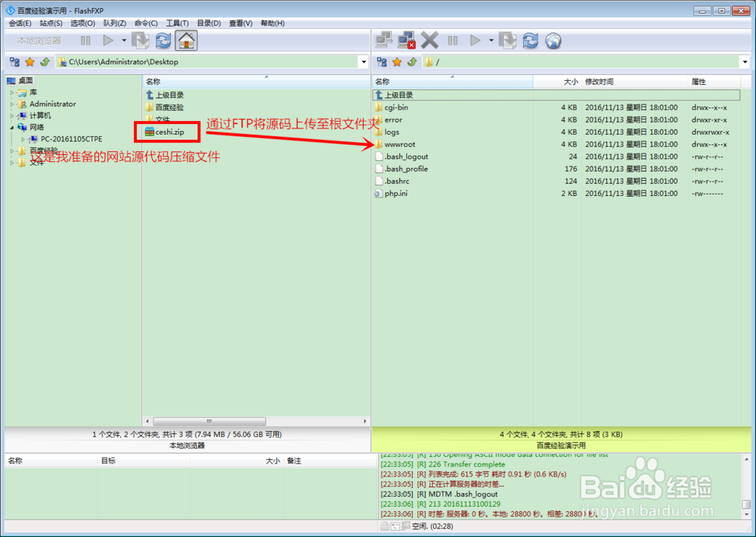Select Administrator in the folder tree

(53, 104)
